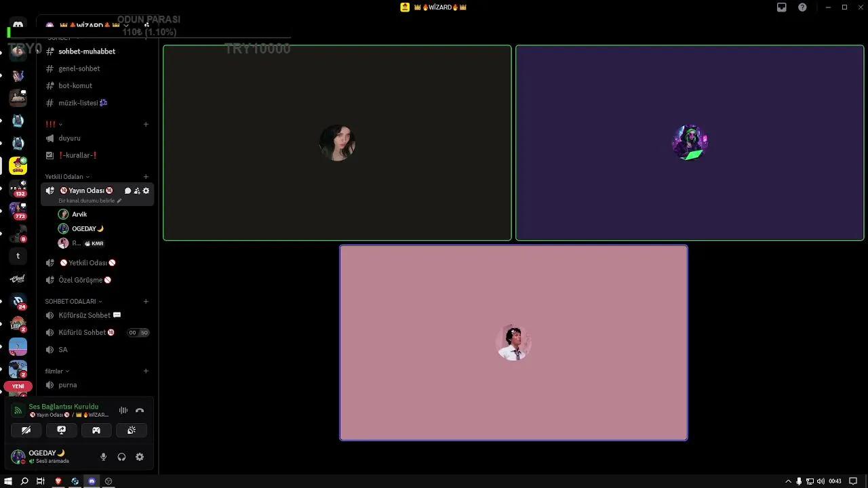The height and width of the screenshot is (488, 868).
Task: Collapse Yetkili Odaları category
Action: pyautogui.click(x=67, y=177)
